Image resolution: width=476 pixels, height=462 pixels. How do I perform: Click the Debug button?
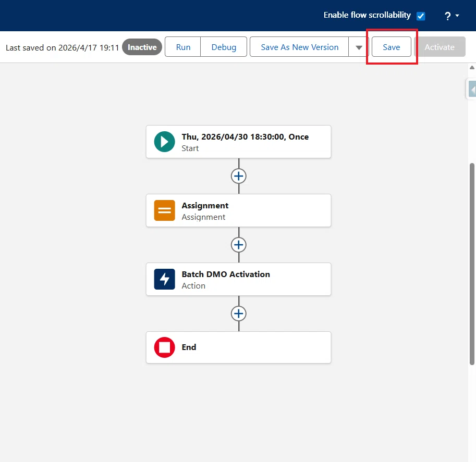tap(224, 47)
